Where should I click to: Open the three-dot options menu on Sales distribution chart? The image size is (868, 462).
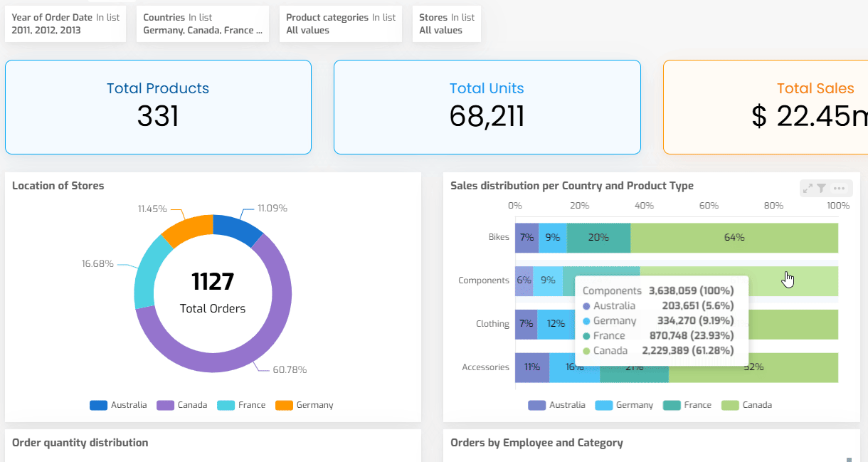(840, 189)
